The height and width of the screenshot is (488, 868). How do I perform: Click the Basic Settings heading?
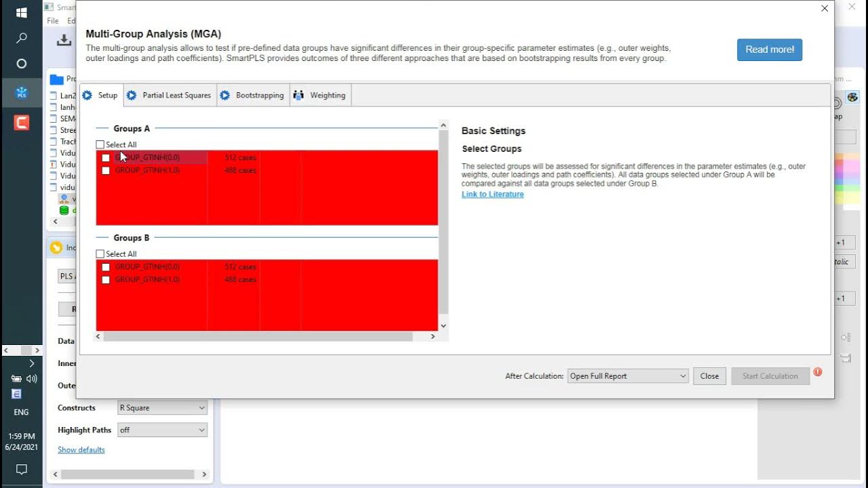point(494,131)
